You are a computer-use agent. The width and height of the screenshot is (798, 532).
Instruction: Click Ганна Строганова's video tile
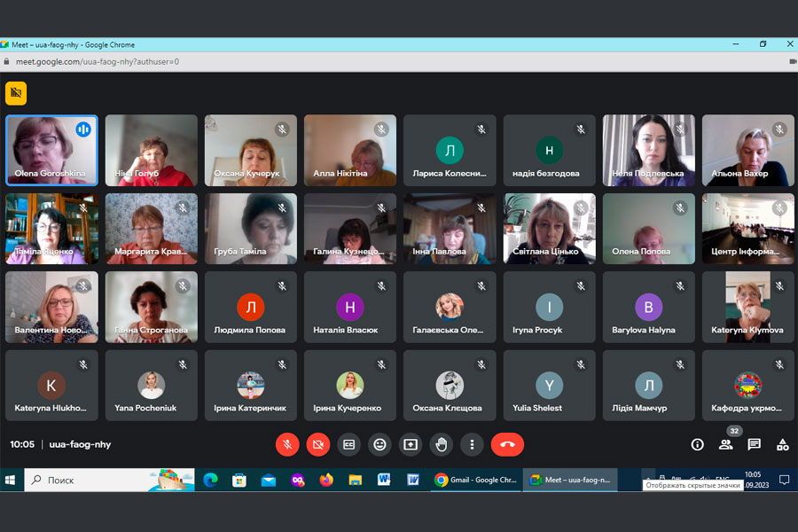[151, 307]
